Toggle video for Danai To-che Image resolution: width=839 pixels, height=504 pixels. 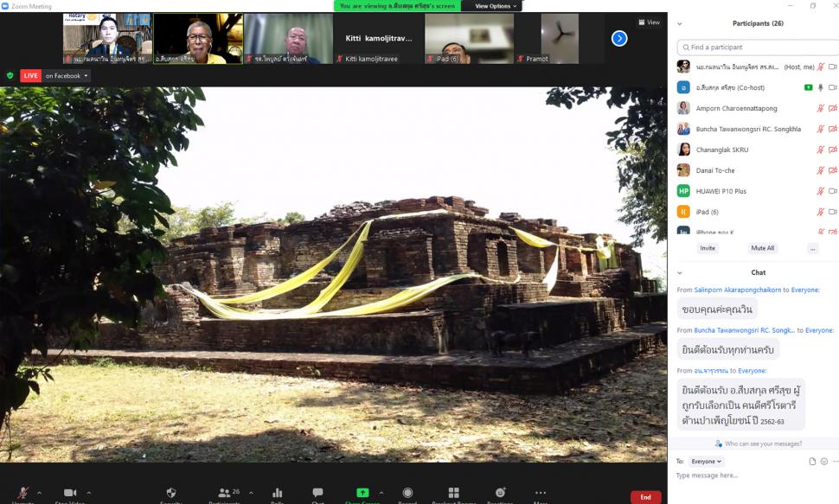(x=833, y=170)
